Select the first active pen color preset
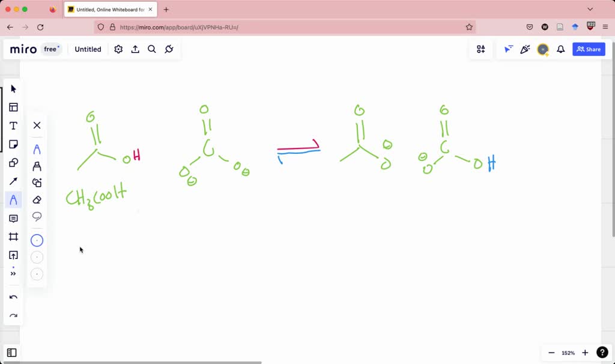This screenshot has width=615, height=364. pyautogui.click(x=37, y=240)
